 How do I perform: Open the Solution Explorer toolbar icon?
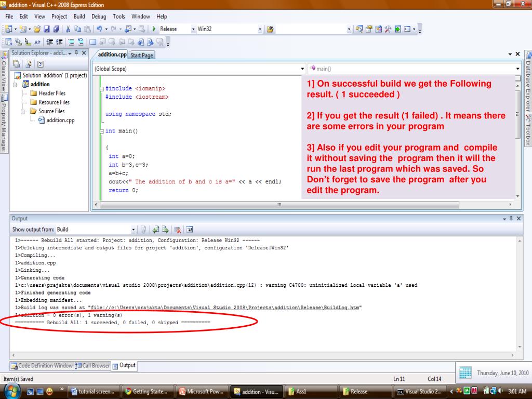pyautogui.click(x=359, y=29)
